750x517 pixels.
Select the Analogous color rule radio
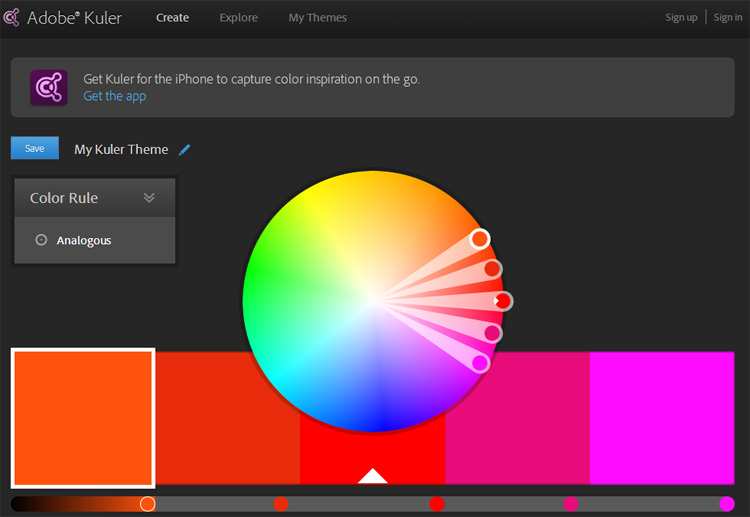tap(41, 240)
